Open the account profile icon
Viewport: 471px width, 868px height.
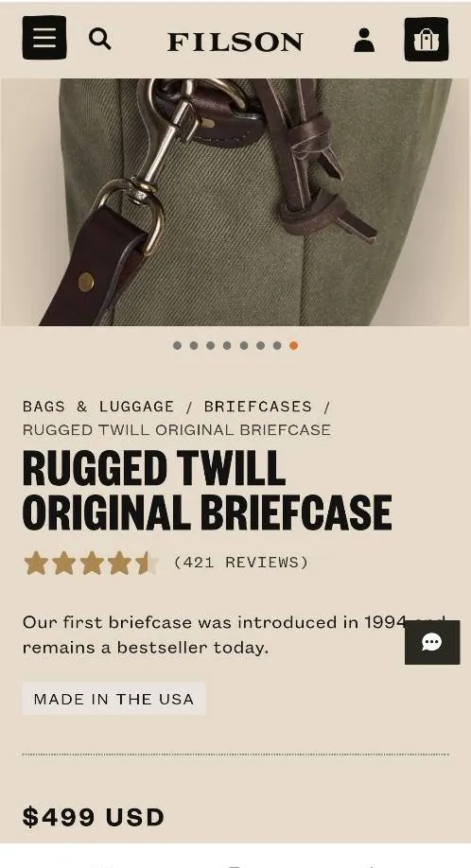pos(363,41)
